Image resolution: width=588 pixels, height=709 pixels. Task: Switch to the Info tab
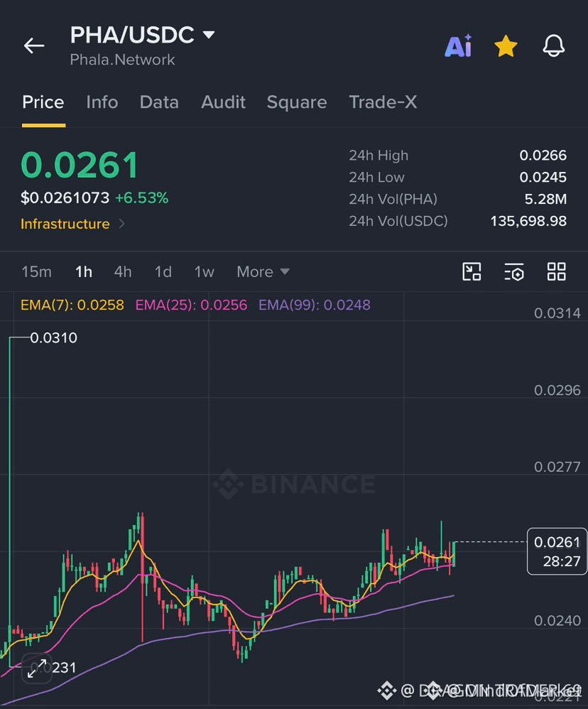pyautogui.click(x=102, y=102)
